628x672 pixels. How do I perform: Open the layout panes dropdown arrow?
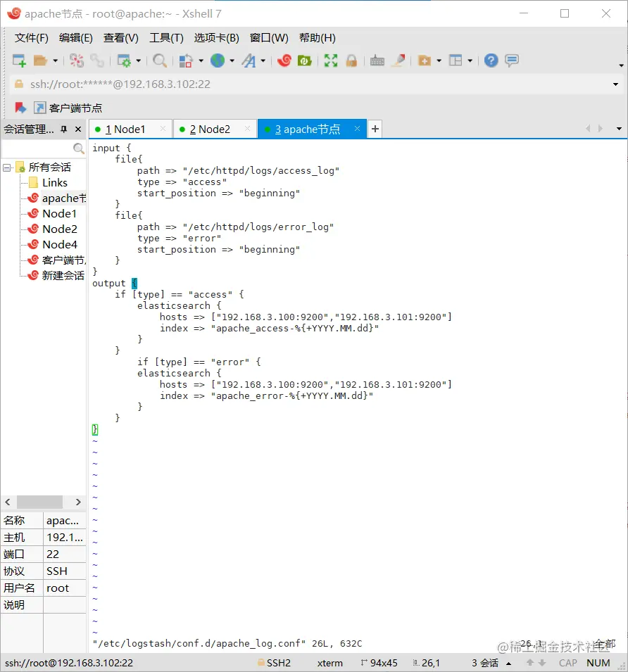[470, 61]
